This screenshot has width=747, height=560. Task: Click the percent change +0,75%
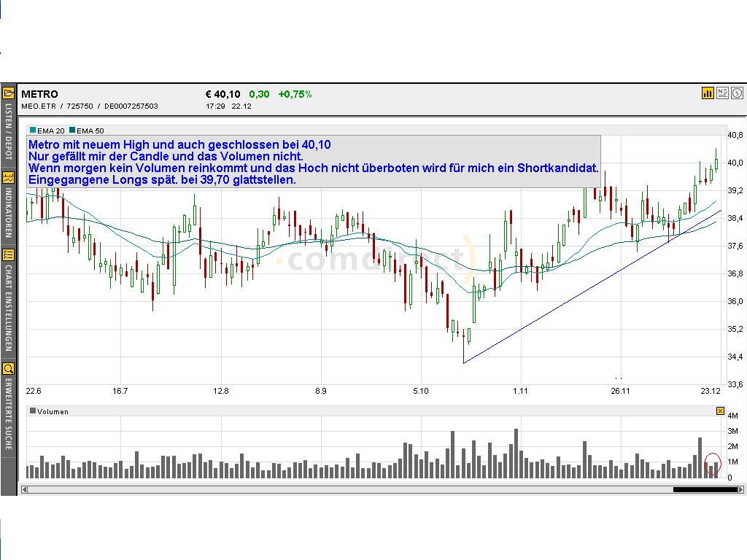pyautogui.click(x=295, y=94)
